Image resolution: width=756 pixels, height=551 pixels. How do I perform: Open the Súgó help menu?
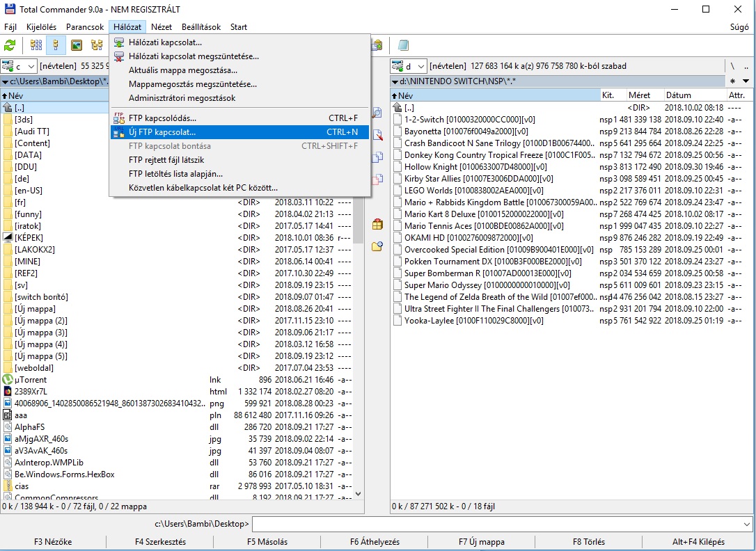click(739, 27)
